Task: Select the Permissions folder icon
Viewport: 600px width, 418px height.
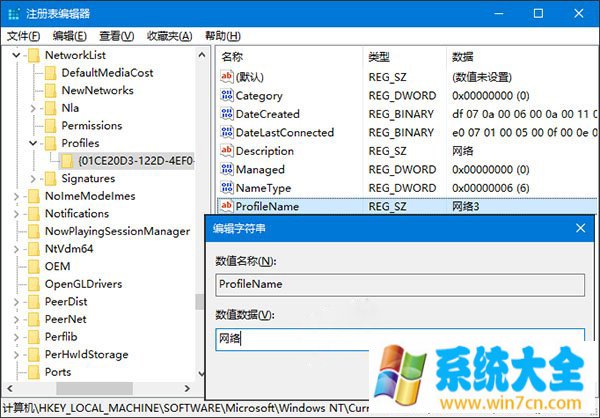Action: (x=51, y=126)
